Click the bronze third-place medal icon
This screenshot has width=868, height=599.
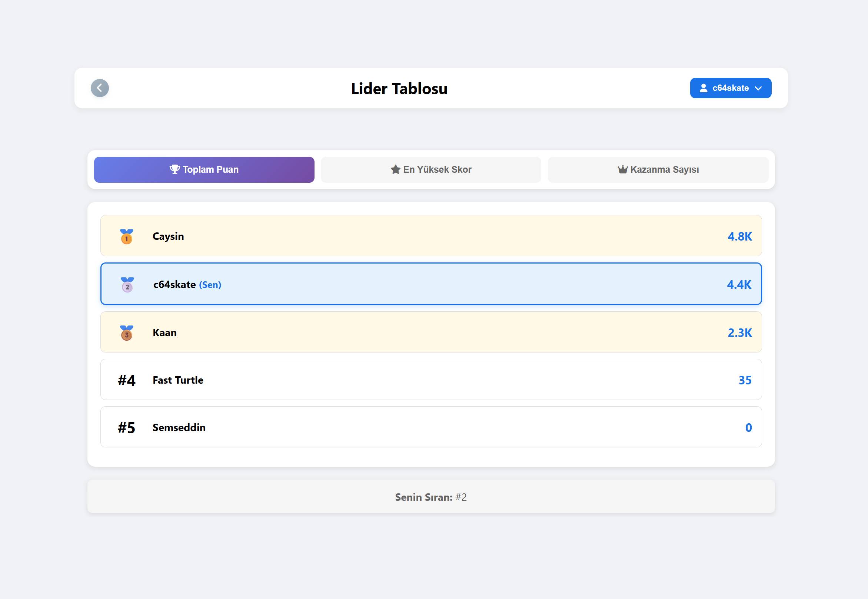point(126,333)
